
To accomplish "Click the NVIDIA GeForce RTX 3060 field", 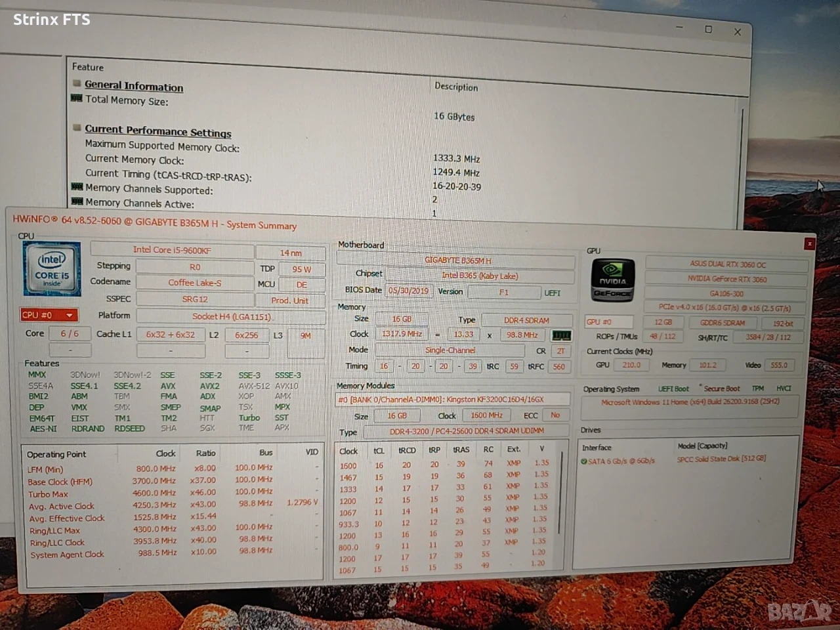I will point(727,279).
